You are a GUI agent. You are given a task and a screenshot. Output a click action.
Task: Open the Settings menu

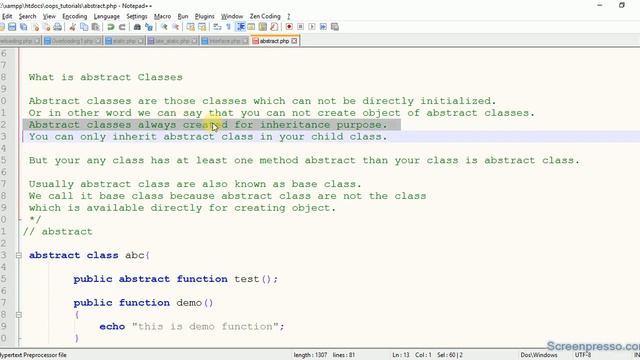[136, 16]
